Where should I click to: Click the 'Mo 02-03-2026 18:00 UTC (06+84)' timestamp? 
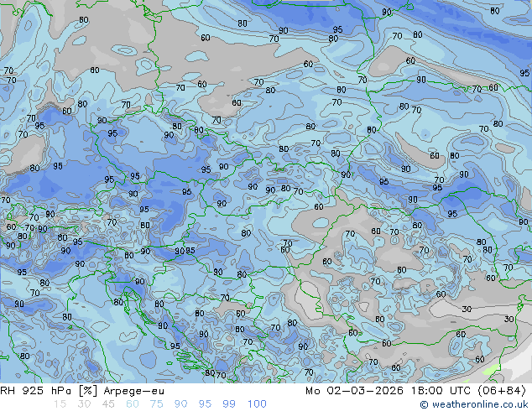[x=415, y=391]
